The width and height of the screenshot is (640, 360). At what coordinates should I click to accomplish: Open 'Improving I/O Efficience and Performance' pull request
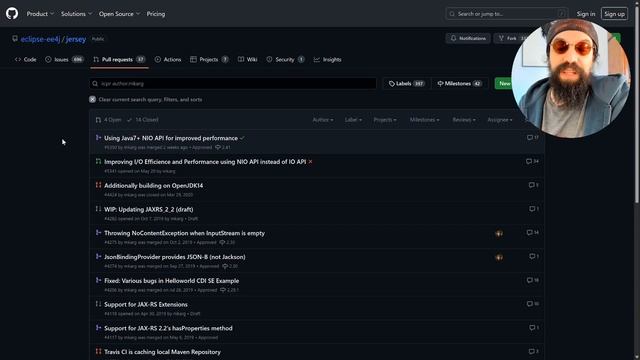pyautogui.click(x=205, y=162)
